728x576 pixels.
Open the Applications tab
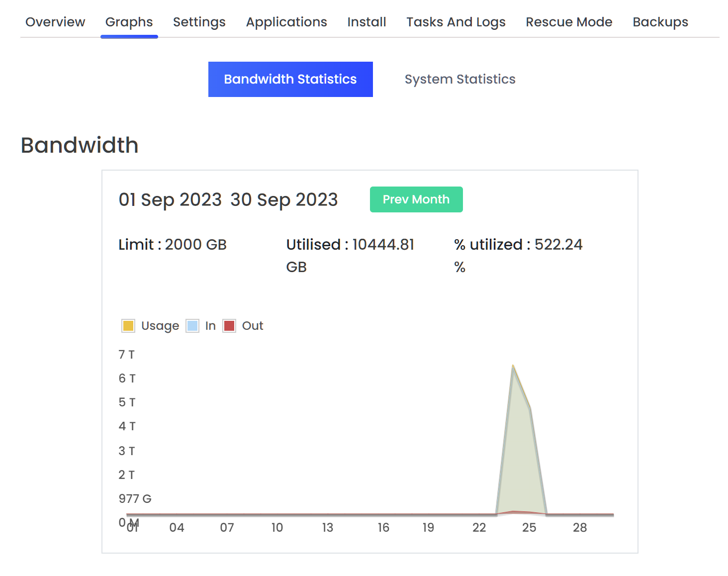[x=286, y=22]
